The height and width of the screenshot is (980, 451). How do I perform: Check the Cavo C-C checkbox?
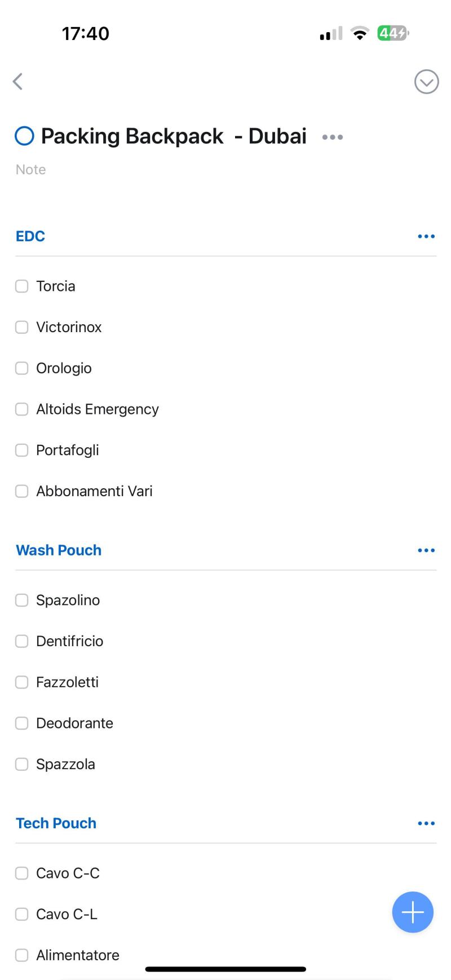coord(21,873)
